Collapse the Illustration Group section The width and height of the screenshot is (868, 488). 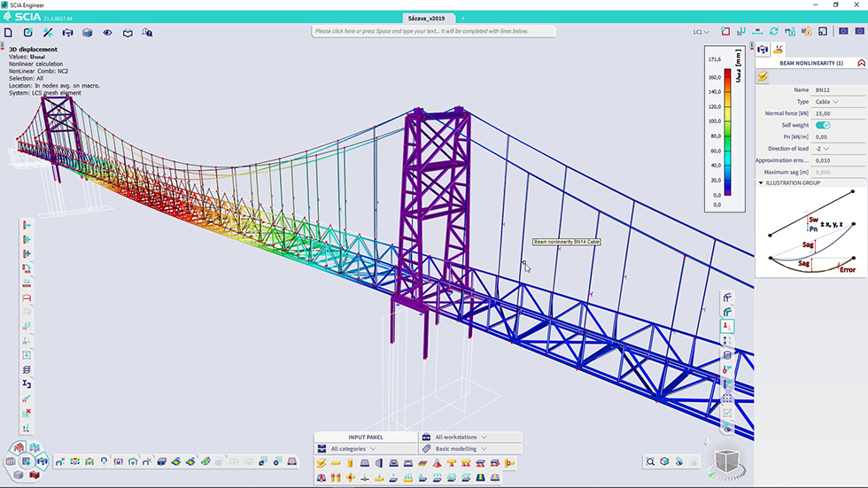point(761,182)
